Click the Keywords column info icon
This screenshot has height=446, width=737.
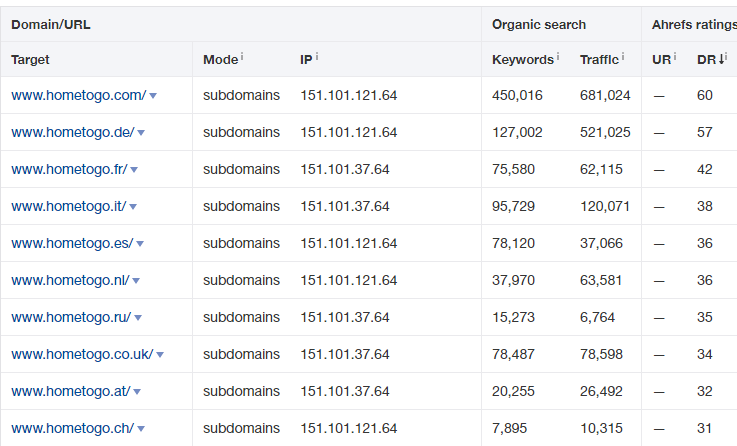pyautogui.click(x=558, y=57)
